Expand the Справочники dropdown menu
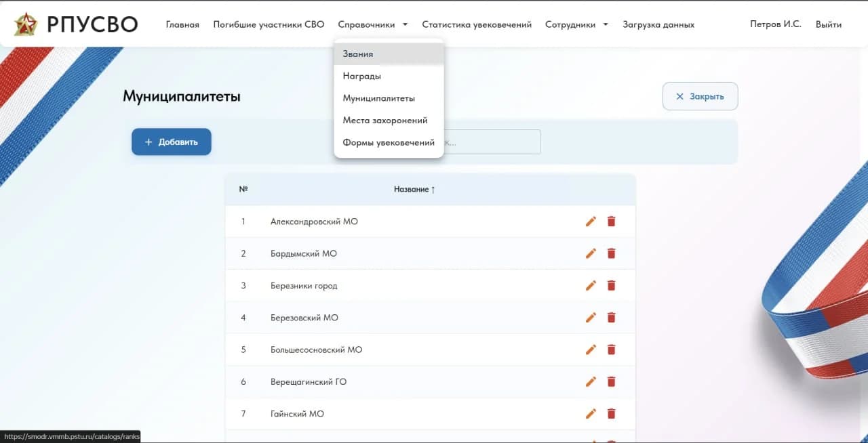The width and height of the screenshot is (868, 443). tap(373, 24)
